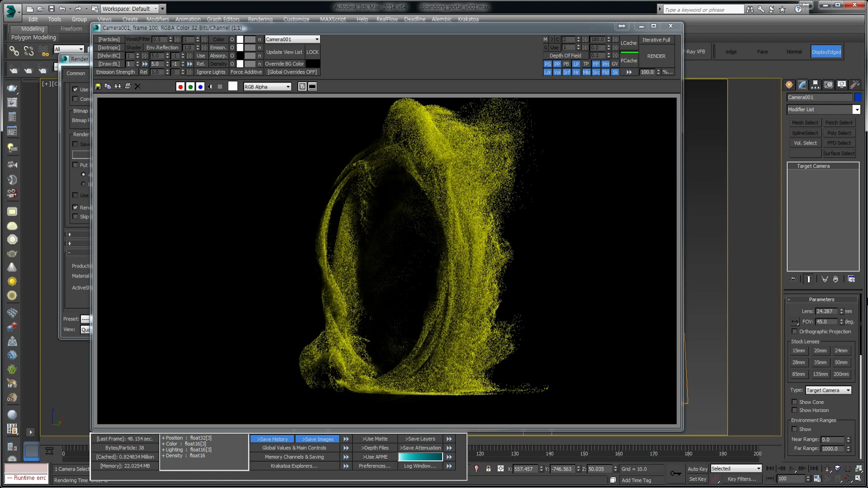
Task: Toggle the PCache button
Action: (x=629, y=60)
